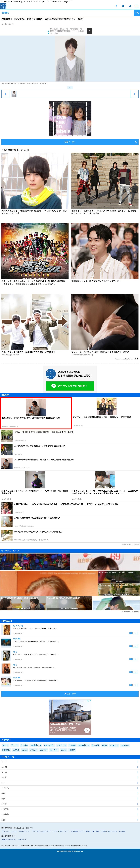
Task: Open the love has no labels ad
Action: pyautogui.click(x=70, y=119)
